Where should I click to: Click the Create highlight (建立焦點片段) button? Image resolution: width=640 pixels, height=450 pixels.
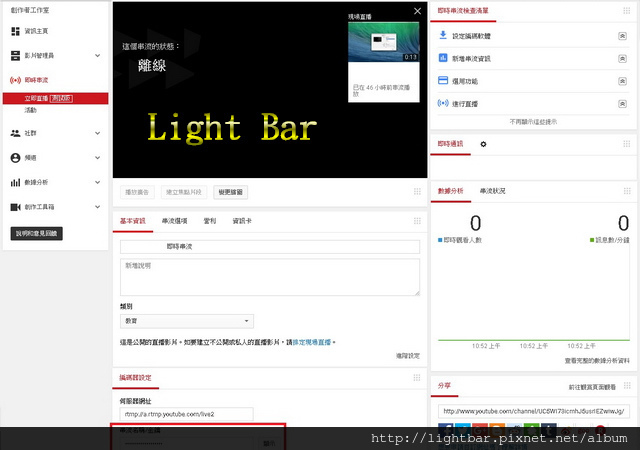click(x=184, y=192)
